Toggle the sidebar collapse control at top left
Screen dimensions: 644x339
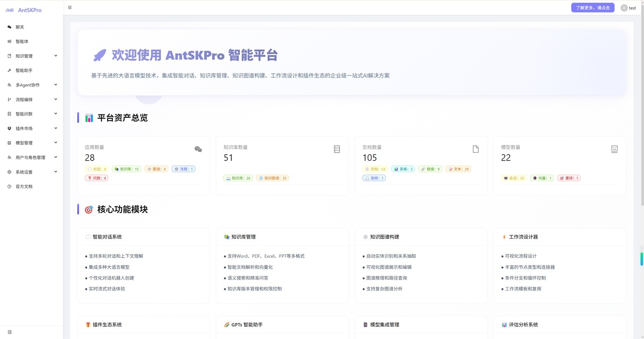click(x=70, y=7)
